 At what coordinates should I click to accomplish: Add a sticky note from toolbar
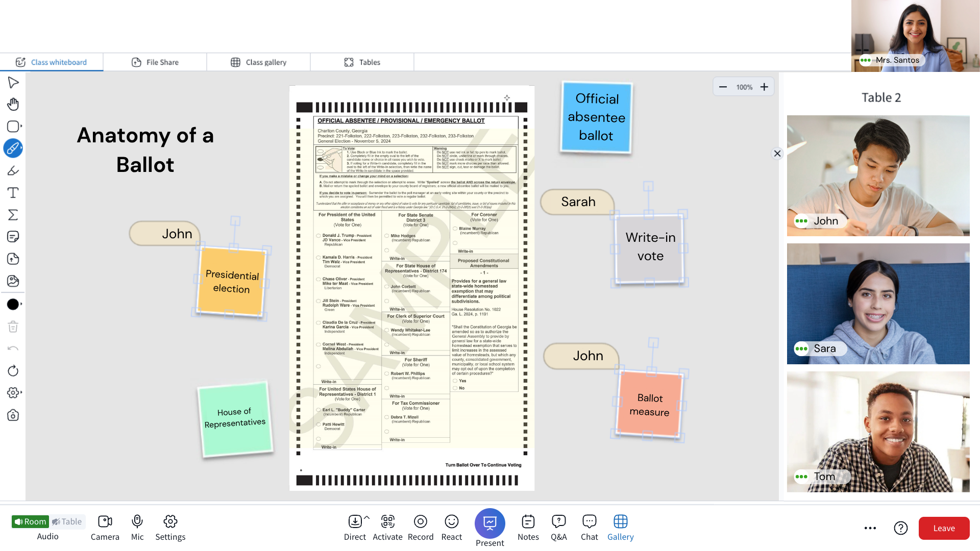click(13, 237)
